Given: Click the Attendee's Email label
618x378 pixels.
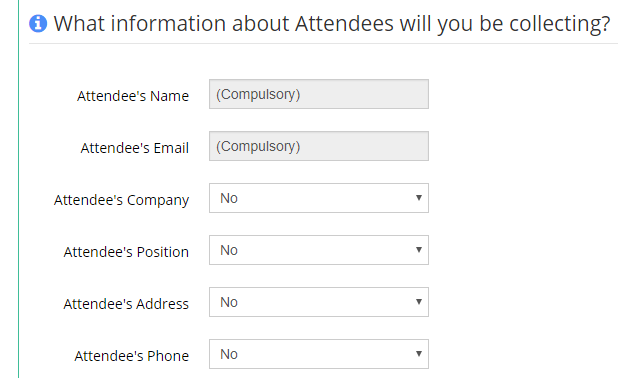Looking at the screenshot, I should pyautogui.click(x=135, y=148).
